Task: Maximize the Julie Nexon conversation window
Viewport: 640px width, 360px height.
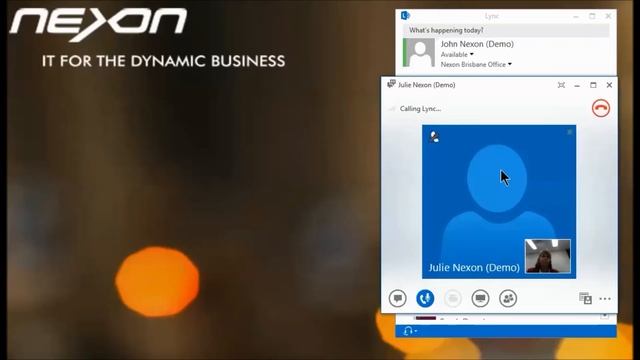Action: click(x=593, y=85)
